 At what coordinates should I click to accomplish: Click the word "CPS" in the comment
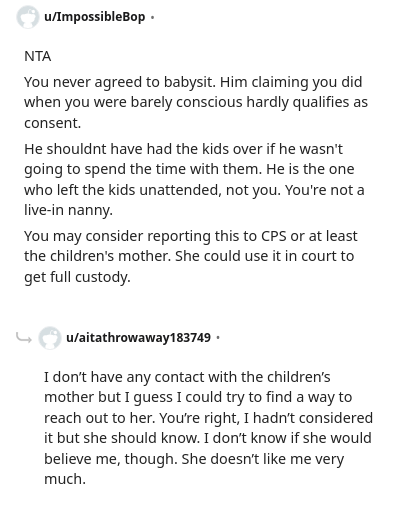pyautogui.click(x=274, y=236)
